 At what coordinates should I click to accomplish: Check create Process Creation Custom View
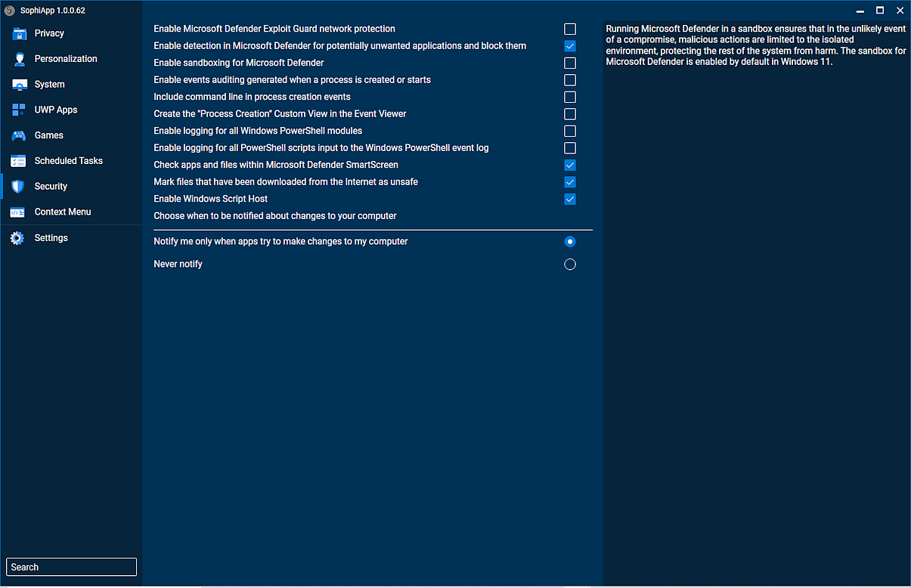point(570,114)
